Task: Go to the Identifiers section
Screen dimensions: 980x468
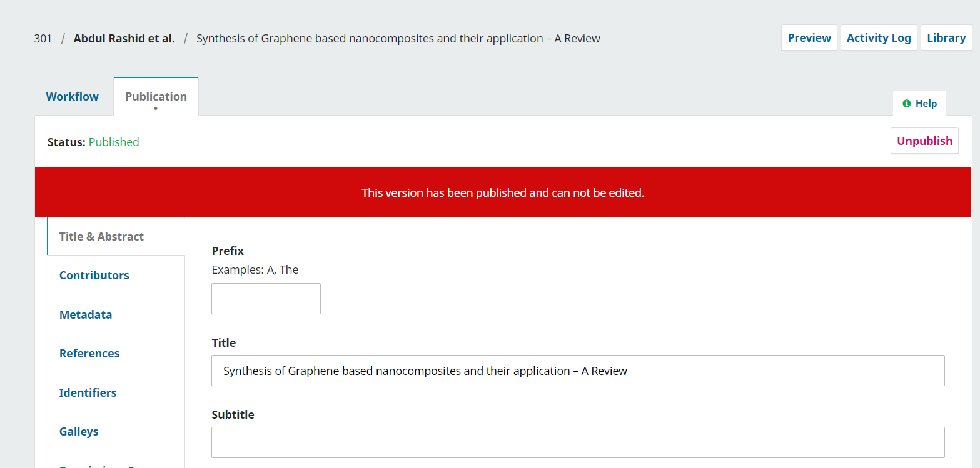Action: pyautogui.click(x=88, y=393)
